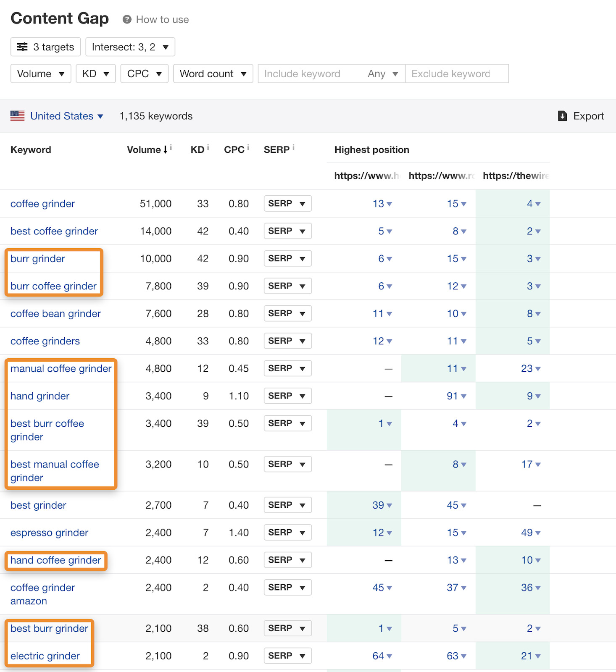Expand SERP button for coffee grinder row

click(x=287, y=204)
